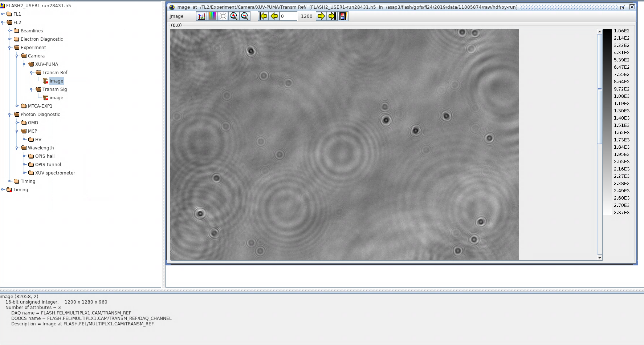Zoom in on the image
This screenshot has width=644, height=345.
point(234,16)
